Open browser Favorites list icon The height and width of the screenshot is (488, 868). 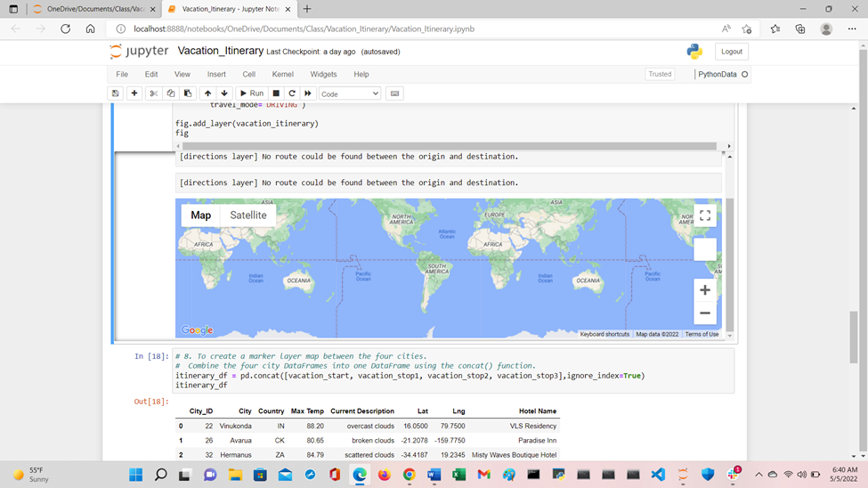(775, 28)
